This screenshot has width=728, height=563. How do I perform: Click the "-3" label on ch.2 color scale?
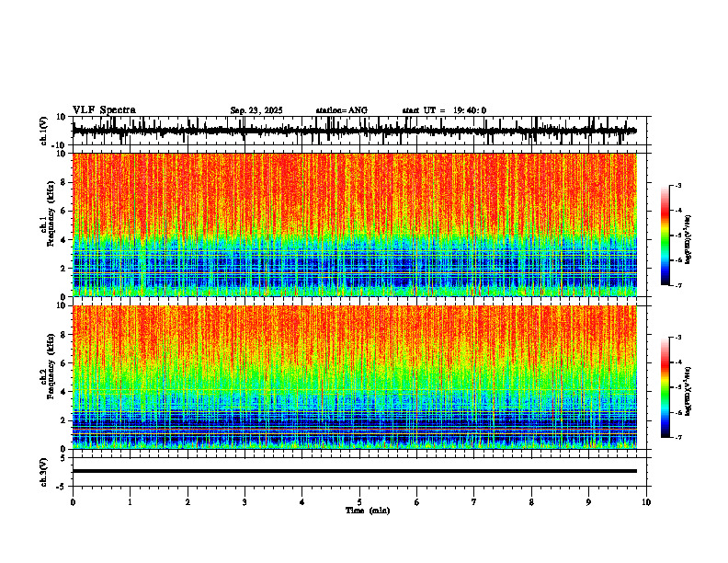click(x=678, y=338)
